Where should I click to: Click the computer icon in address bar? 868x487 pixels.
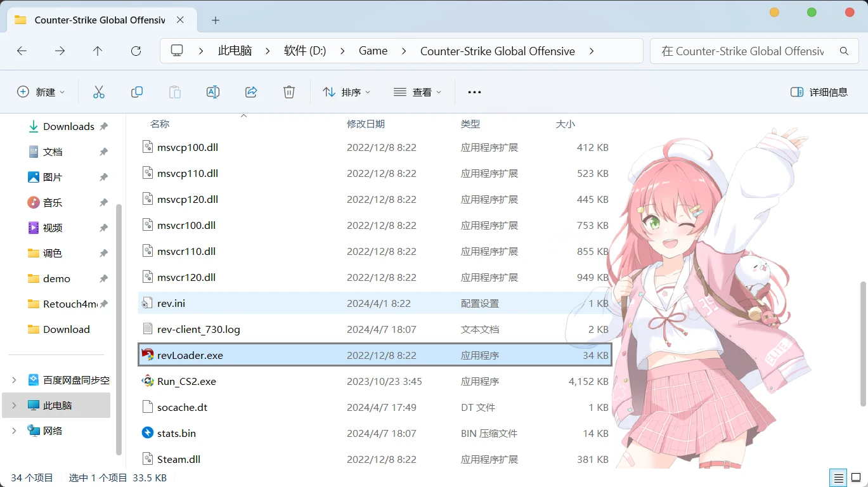click(177, 51)
